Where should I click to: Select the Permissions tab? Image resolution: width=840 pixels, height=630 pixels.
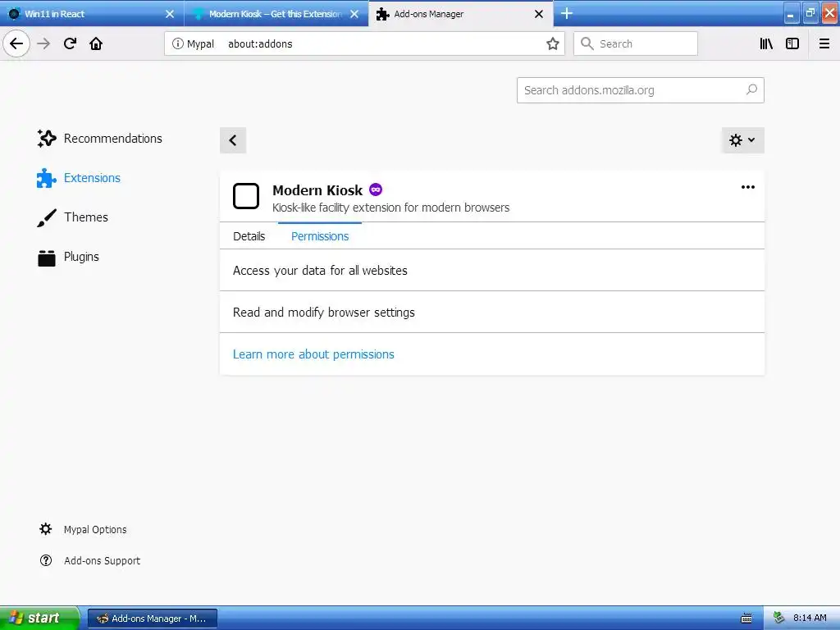(x=320, y=236)
